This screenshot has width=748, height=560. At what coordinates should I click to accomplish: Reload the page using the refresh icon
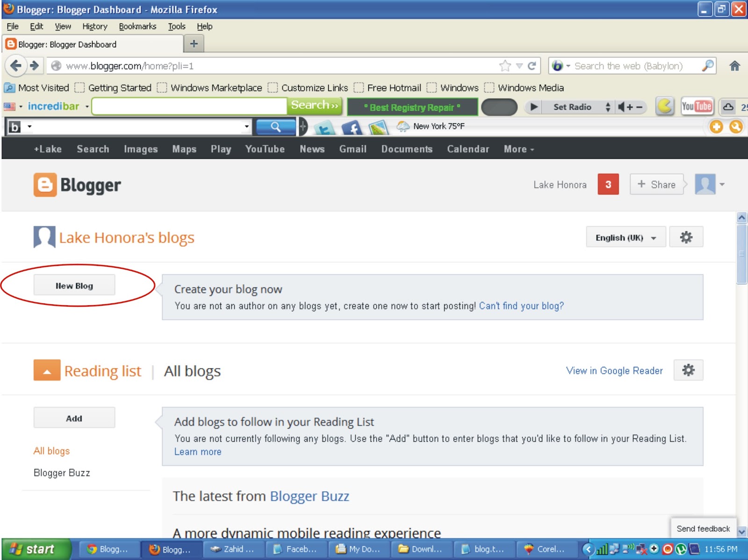click(x=532, y=66)
